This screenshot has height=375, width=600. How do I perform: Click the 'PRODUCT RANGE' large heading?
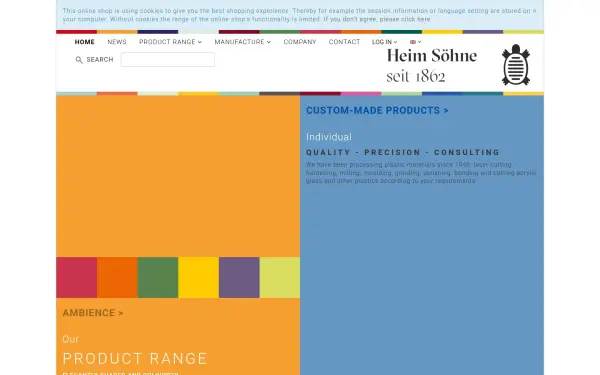[x=135, y=359]
